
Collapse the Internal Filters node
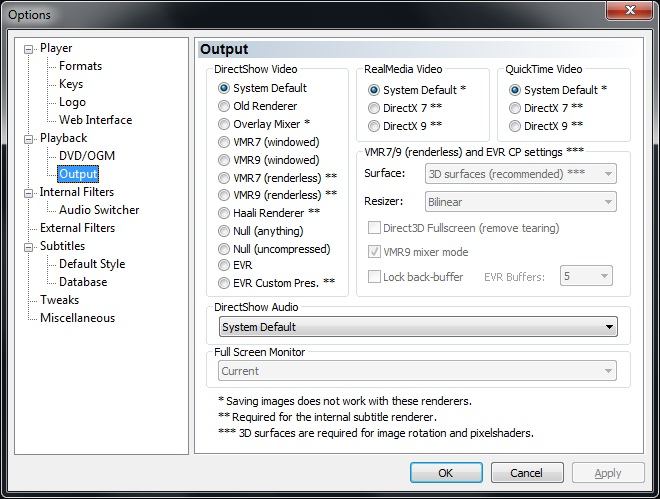[29, 193]
